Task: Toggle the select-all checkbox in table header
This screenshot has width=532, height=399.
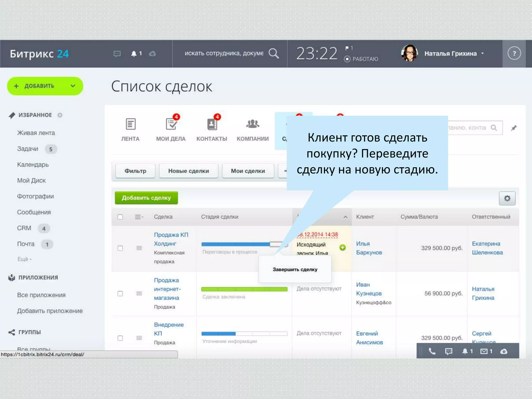Action: point(120,217)
